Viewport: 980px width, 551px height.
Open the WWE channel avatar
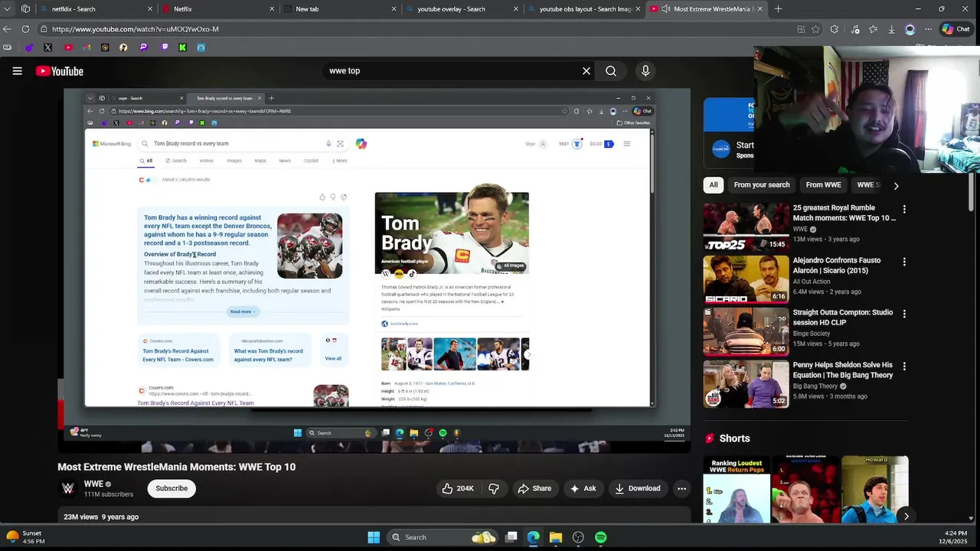[68, 488]
